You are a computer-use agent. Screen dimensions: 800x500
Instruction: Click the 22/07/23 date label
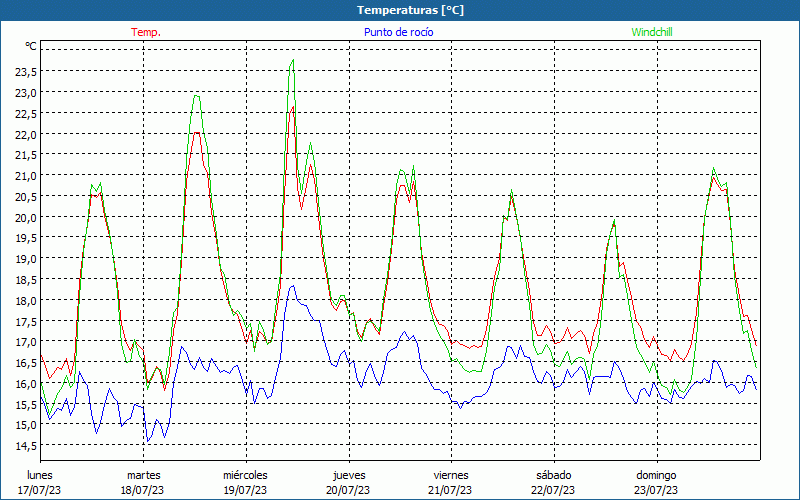(553, 490)
